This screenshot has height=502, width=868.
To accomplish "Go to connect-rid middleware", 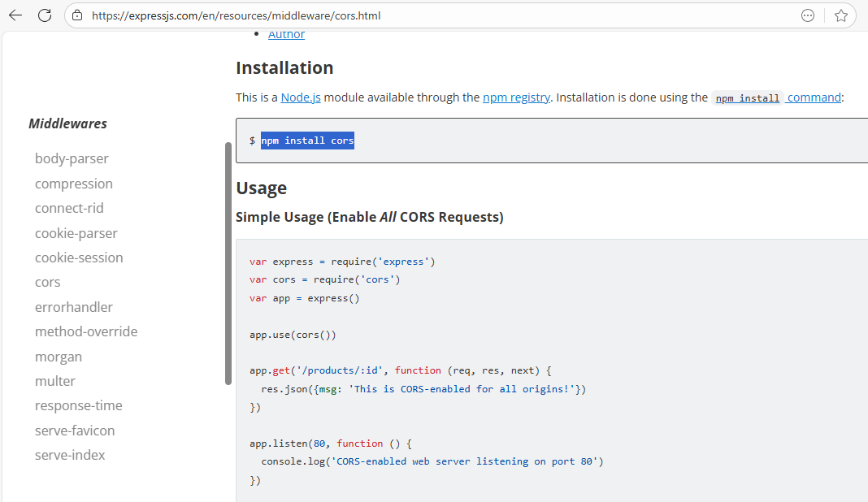I will click(69, 208).
